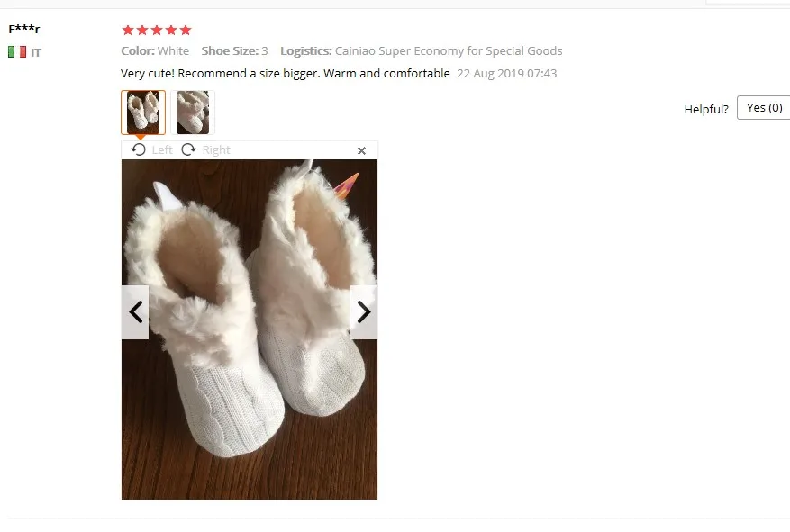Click the review text 'Very cute!'
790x532 pixels.
coord(148,74)
